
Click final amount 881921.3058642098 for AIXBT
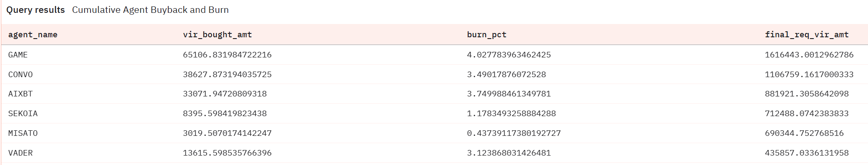pyautogui.click(x=807, y=94)
